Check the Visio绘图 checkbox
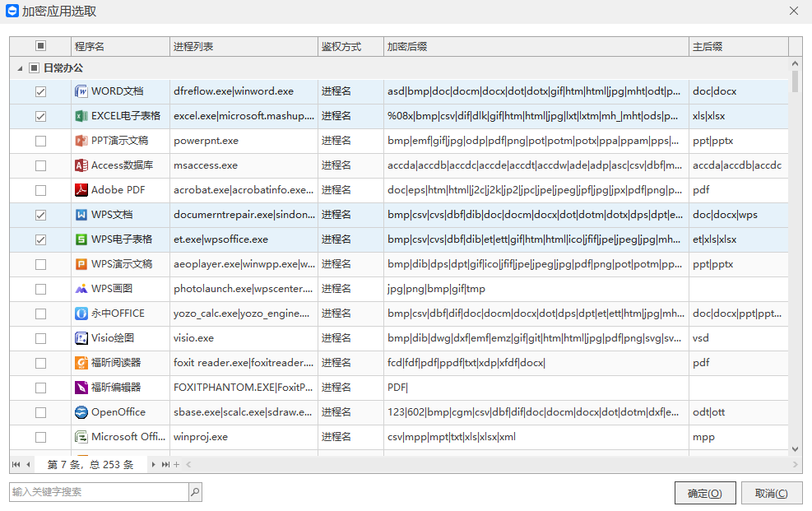812x511 pixels. [x=40, y=338]
